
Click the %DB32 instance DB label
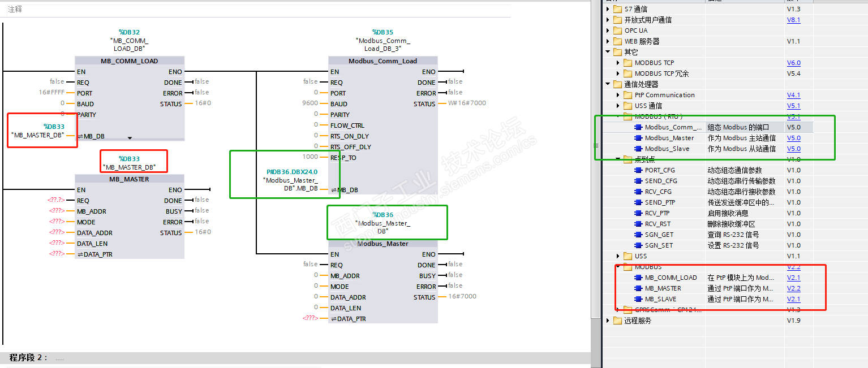(129, 32)
